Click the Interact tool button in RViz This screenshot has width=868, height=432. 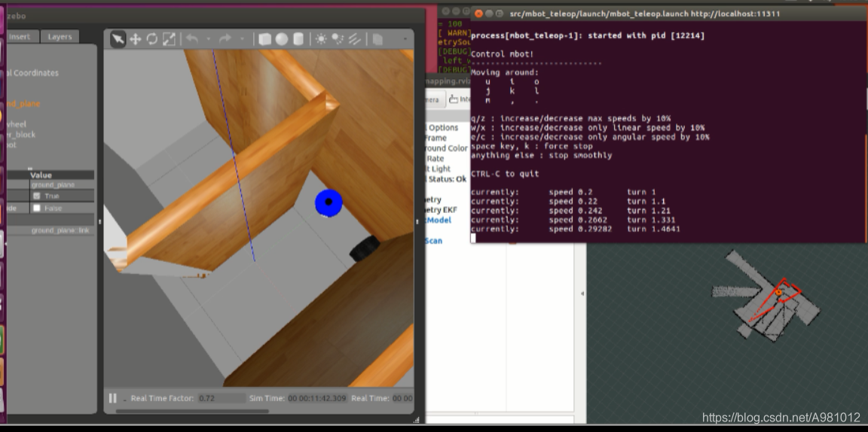tap(459, 99)
